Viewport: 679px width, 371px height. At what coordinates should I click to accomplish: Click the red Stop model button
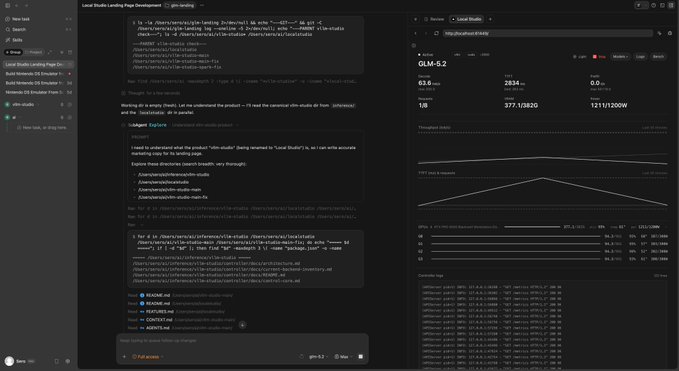(x=599, y=57)
